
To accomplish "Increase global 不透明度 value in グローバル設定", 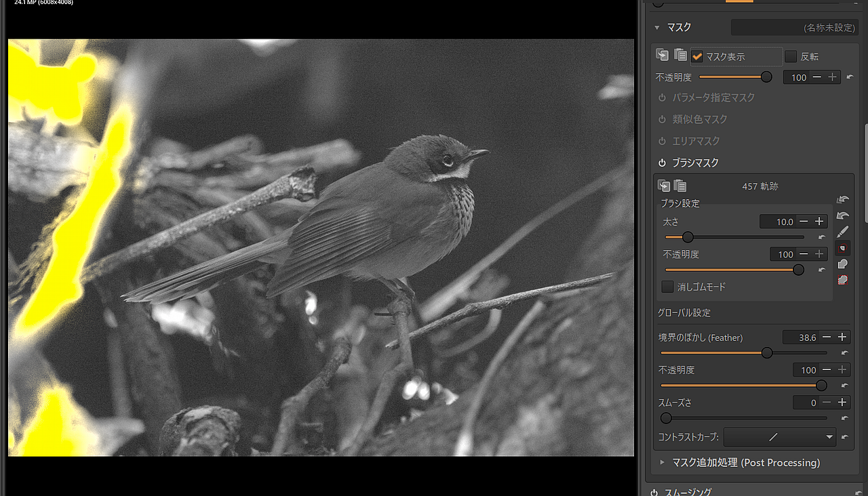I will click(x=842, y=369).
